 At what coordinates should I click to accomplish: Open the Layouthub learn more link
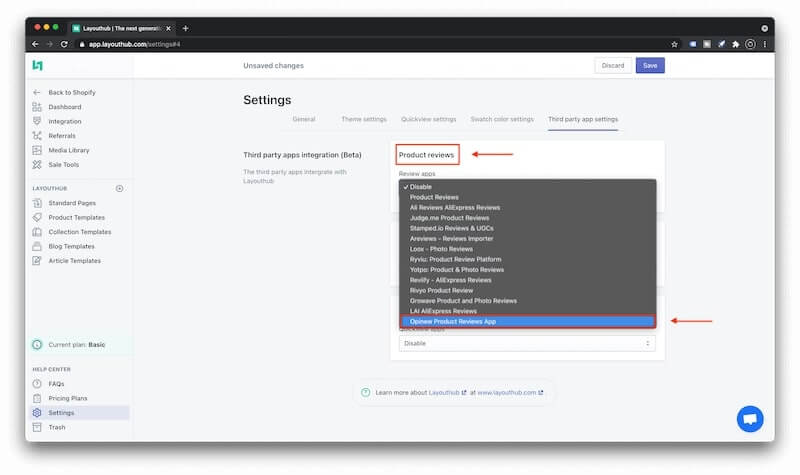click(447, 392)
